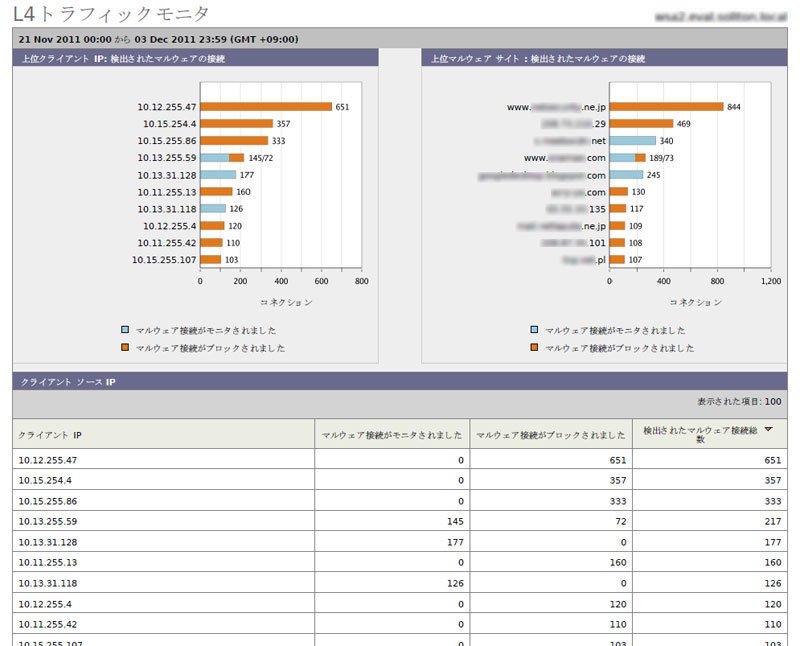Screen dimensions: 800x646
Task: Select the www .ne.jp bar with value 844
Action: coord(666,107)
